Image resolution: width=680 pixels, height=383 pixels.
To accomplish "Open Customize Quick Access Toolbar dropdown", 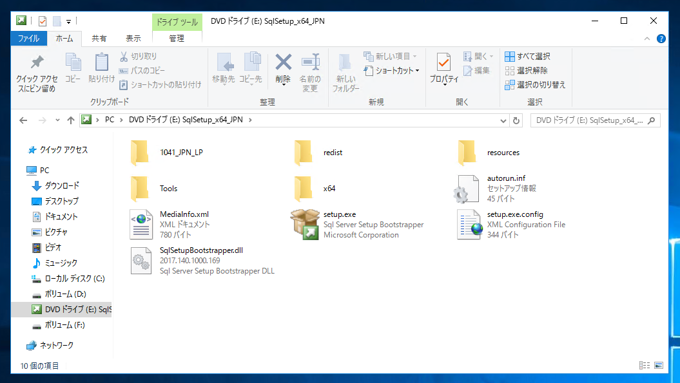I will tap(69, 21).
